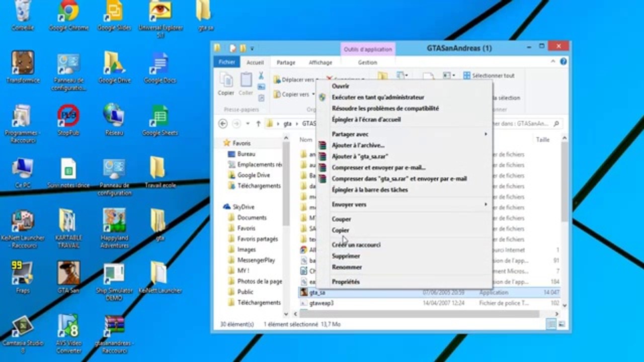The height and width of the screenshot is (362, 644).
Task: Open the Fichier ribbon tab
Action: pos(227,62)
